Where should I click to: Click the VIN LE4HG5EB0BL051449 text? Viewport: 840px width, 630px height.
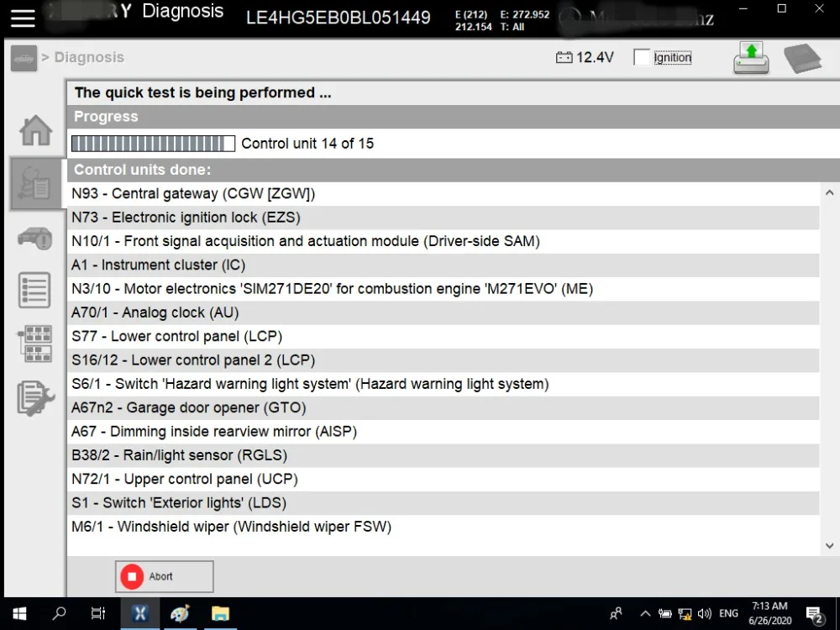coord(338,18)
